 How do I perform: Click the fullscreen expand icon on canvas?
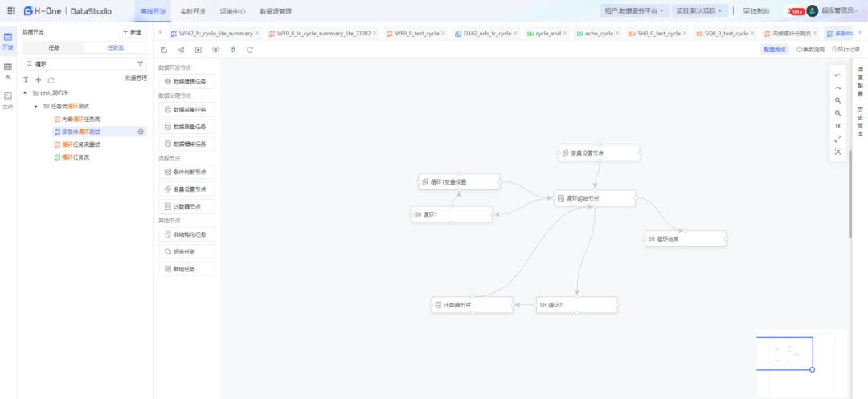click(x=837, y=139)
